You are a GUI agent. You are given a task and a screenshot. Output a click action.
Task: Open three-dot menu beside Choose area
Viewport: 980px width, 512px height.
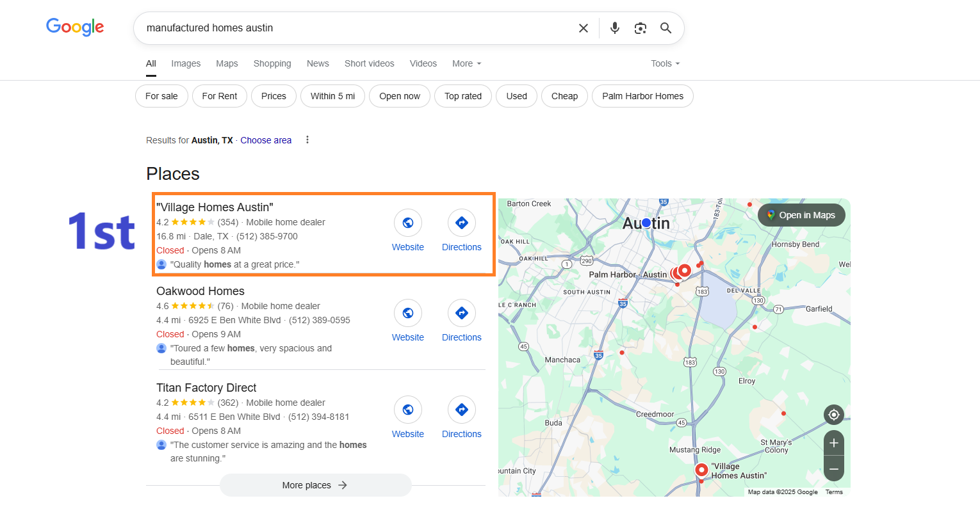(307, 140)
